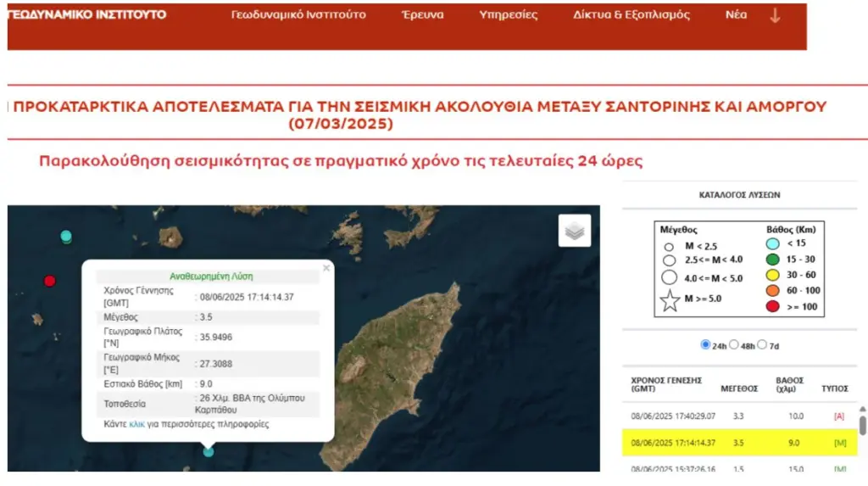The image size is (868, 486).
Task: Expand the Υπηρεσίες menu
Action: point(508,15)
